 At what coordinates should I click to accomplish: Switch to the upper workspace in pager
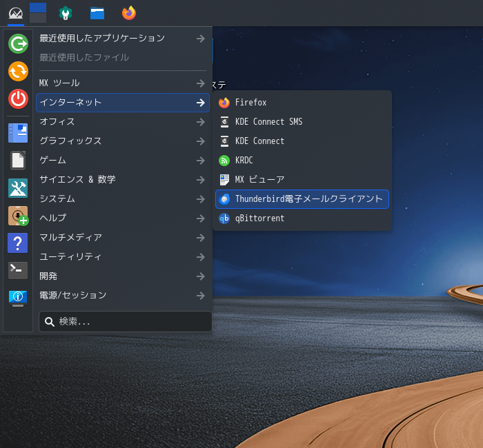38,8
